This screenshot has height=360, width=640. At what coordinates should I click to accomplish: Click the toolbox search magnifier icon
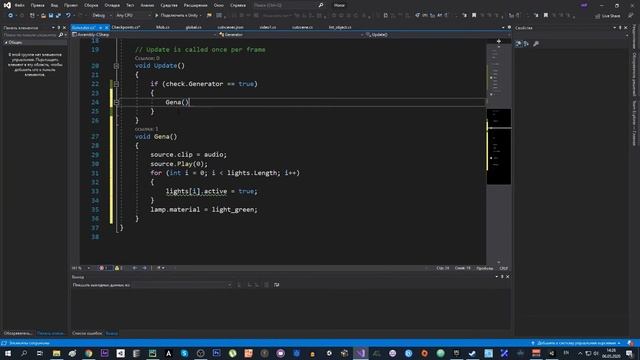[61, 35]
